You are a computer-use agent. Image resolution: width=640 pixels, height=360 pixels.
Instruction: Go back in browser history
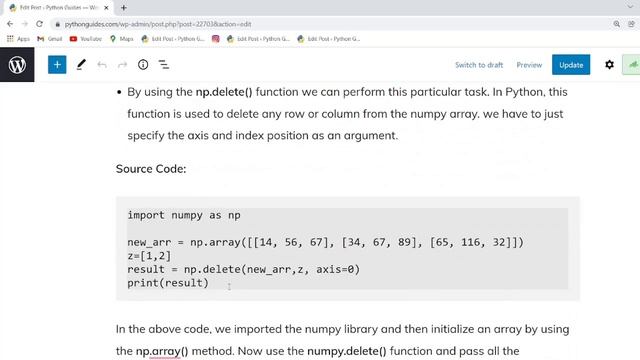click(10, 24)
